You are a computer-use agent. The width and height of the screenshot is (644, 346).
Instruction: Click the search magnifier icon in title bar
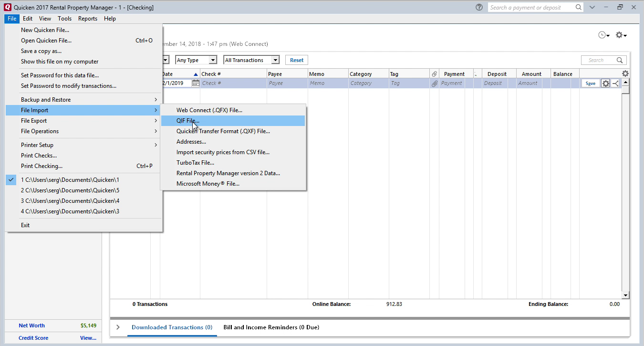pos(578,7)
